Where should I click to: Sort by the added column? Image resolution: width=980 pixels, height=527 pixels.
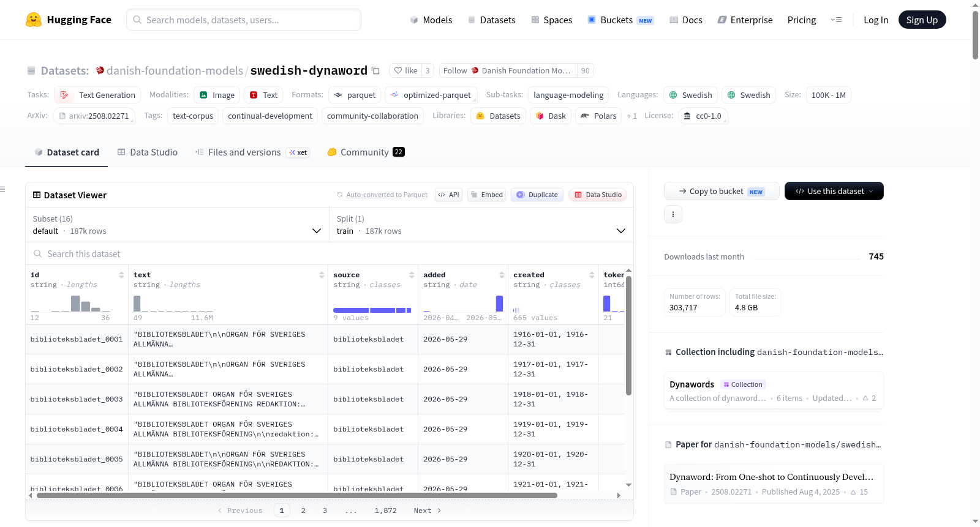pyautogui.click(x=502, y=275)
